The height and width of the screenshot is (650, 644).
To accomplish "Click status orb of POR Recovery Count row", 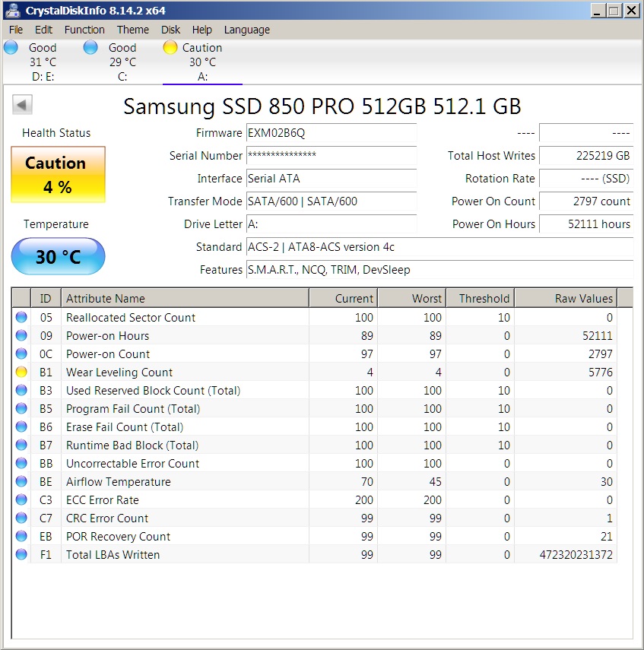I will tap(21, 536).
